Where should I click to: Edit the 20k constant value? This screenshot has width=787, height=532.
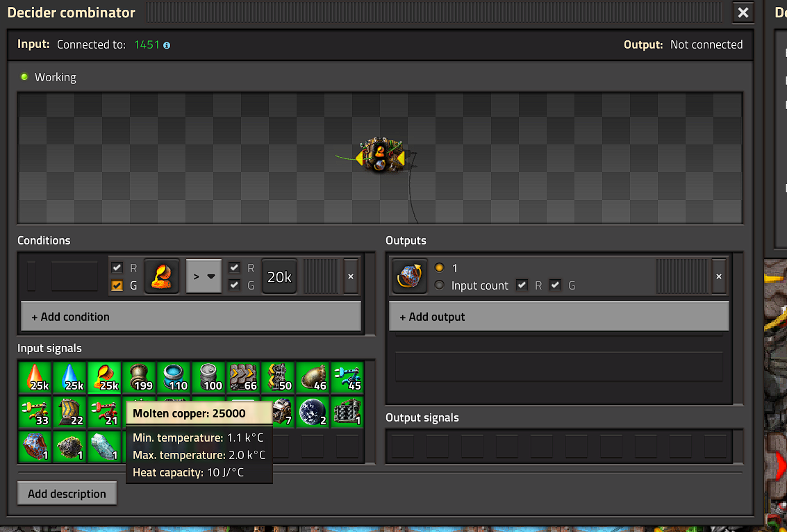coord(279,276)
